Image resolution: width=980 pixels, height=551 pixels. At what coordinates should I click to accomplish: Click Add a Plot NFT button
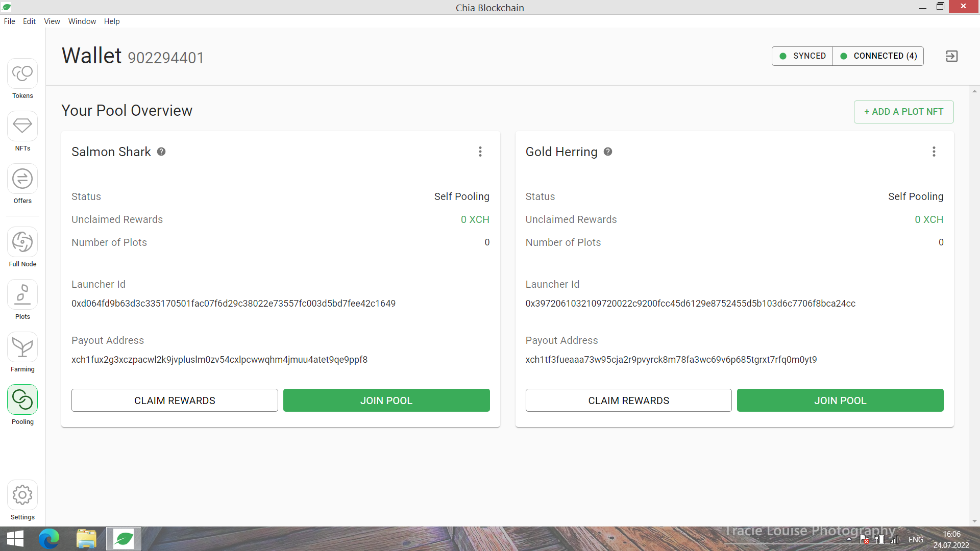click(903, 112)
